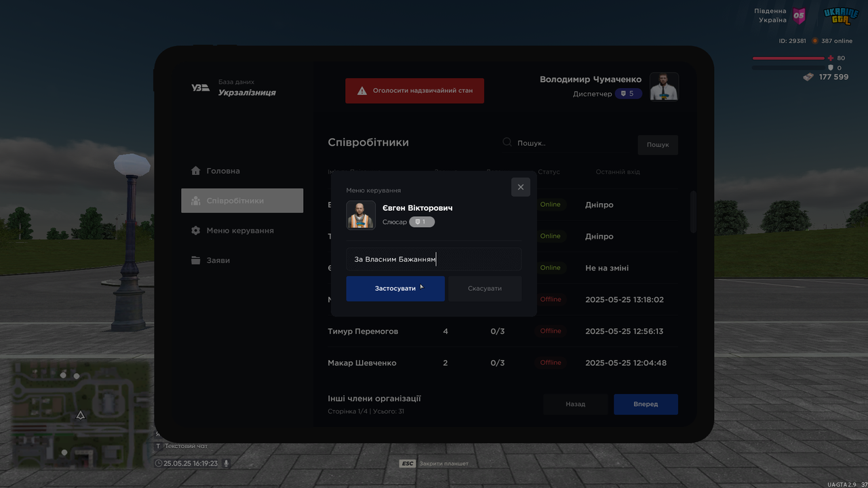Click the clock icon by date

coord(159,463)
